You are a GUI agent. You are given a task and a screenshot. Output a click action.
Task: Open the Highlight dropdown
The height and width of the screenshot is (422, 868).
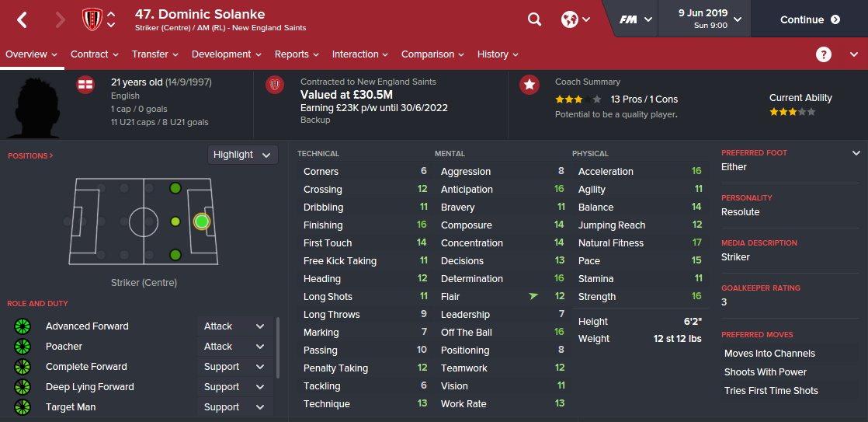pyautogui.click(x=243, y=155)
